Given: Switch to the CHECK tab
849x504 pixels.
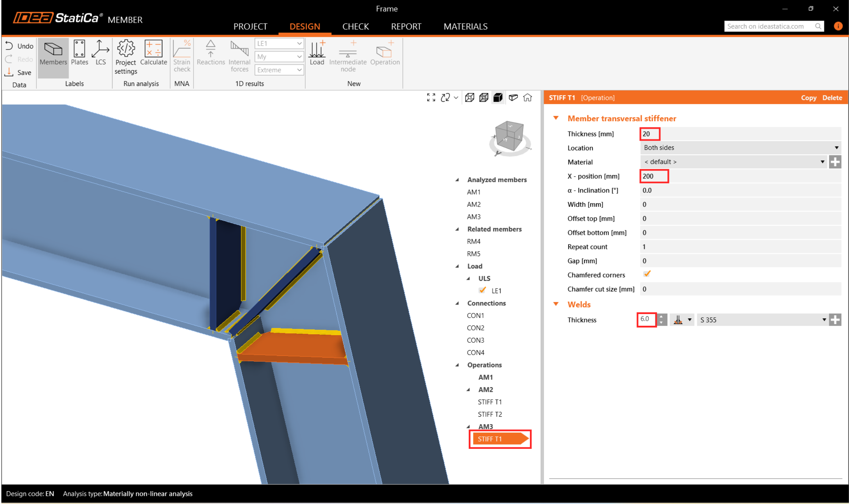Looking at the screenshot, I should click(355, 27).
